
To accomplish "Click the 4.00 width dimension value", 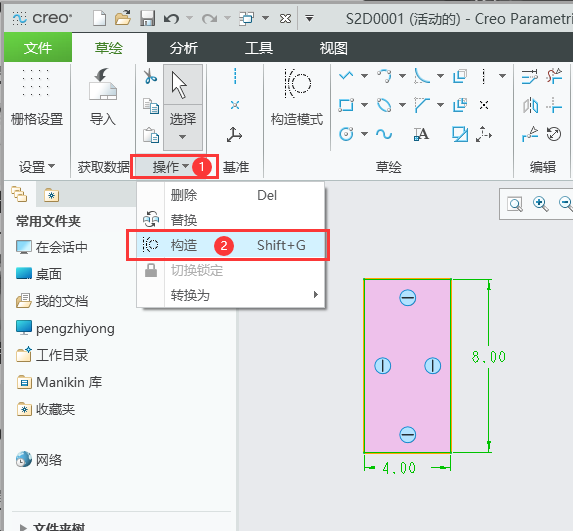I will tap(399, 468).
